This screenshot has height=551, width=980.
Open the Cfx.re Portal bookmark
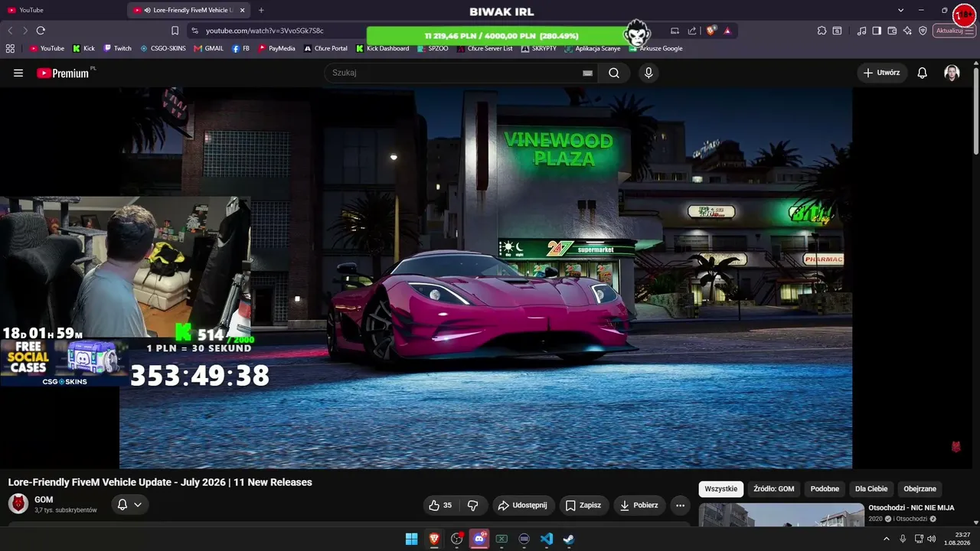click(x=325, y=48)
